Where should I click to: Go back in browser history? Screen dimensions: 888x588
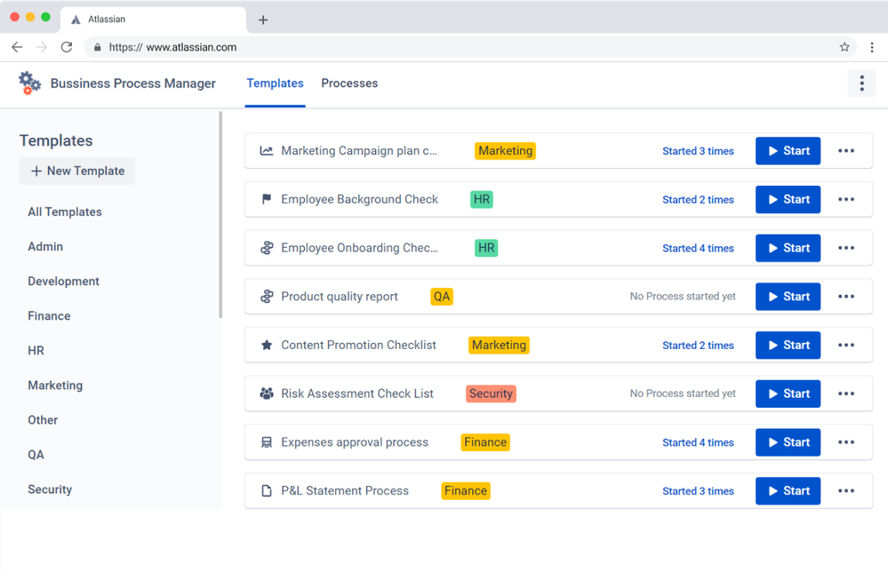17,47
